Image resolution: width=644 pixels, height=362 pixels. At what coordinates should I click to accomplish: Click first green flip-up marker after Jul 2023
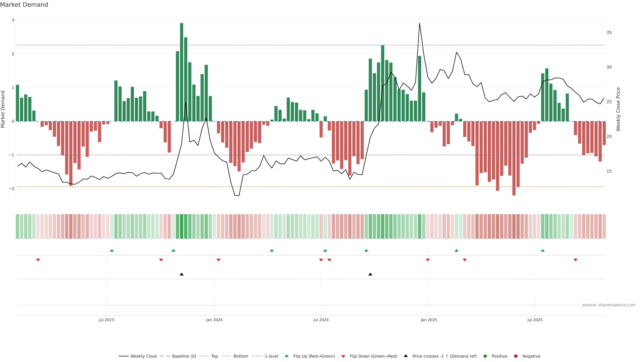[112, 251]
